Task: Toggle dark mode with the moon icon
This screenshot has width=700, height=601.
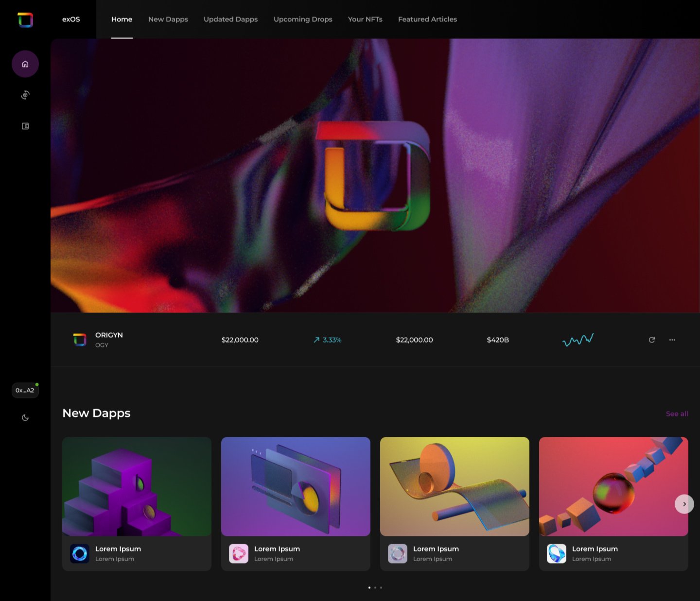Action: [25, 418]
